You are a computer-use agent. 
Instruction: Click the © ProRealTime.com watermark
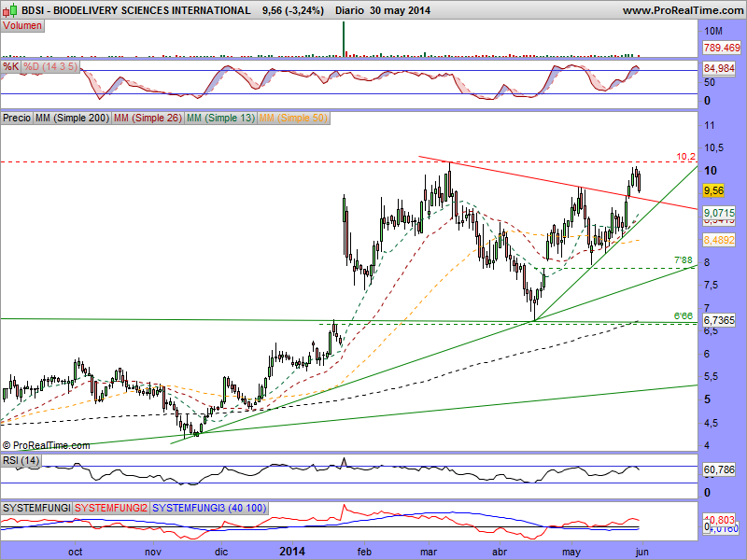47,446
